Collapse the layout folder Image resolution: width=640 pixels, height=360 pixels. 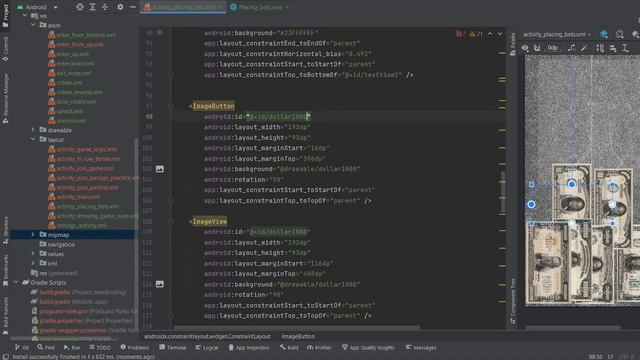point(33,139)
